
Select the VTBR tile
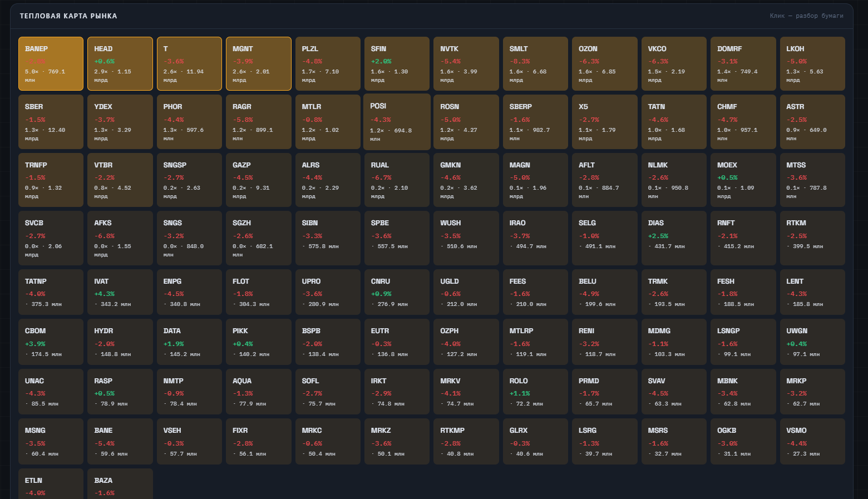(120, 180)
